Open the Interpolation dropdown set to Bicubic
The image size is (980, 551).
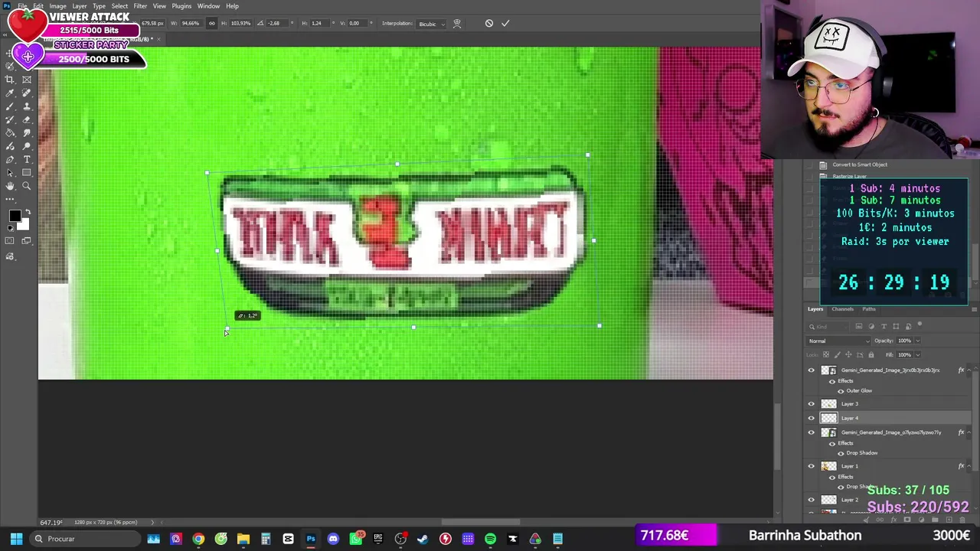(430, 24)
